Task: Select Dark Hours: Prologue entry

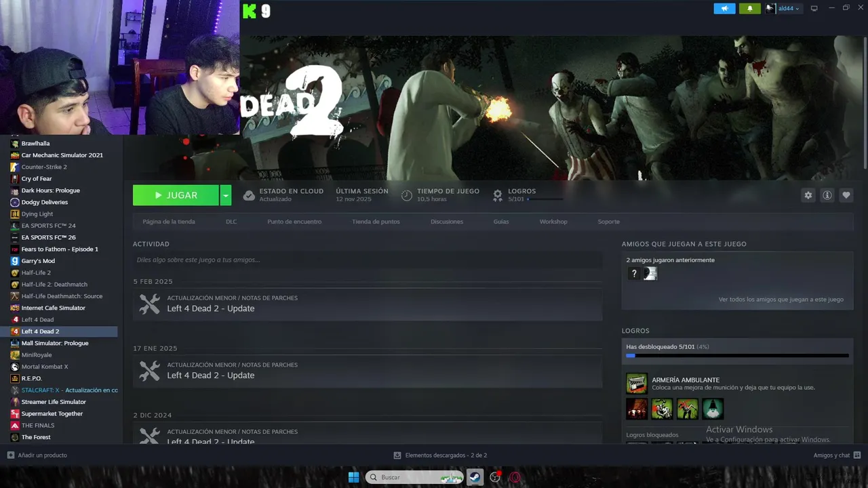Action: click(x=50, y=190)
